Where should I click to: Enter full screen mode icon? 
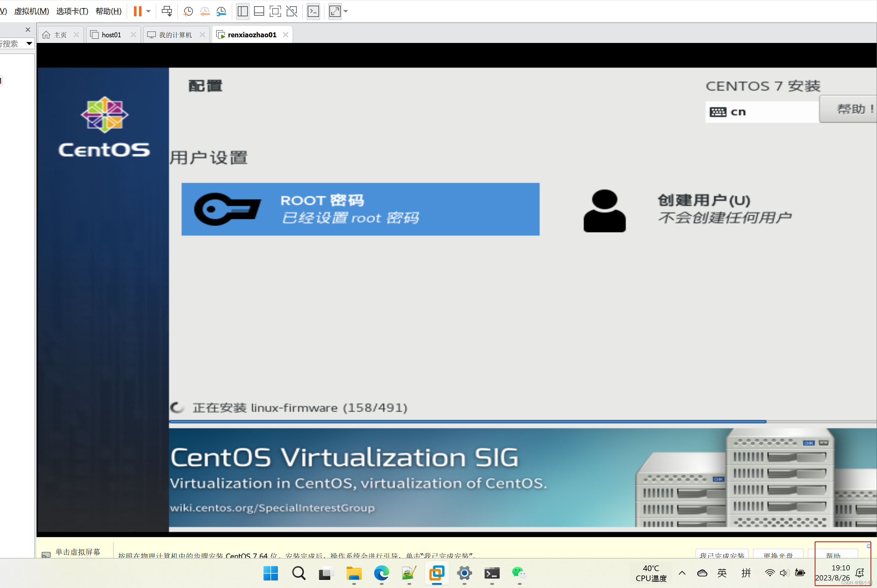tap(275, 11)
